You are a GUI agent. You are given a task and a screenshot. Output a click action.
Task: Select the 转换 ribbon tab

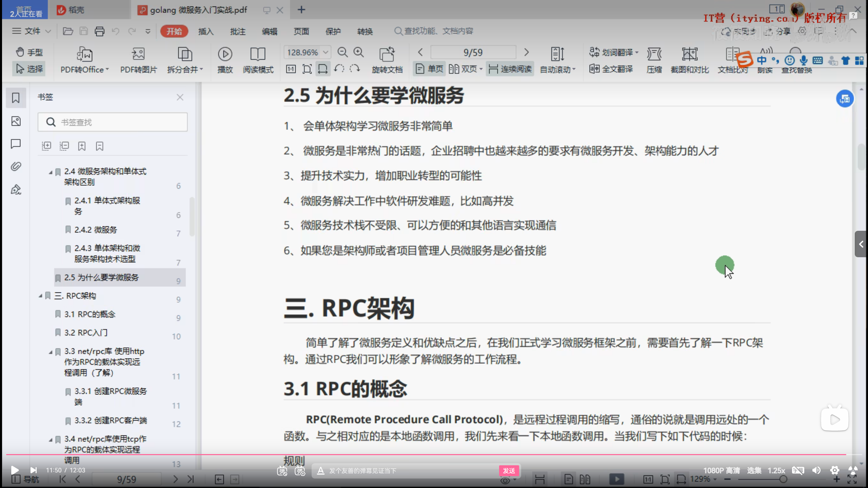click(x=365, y=31)
